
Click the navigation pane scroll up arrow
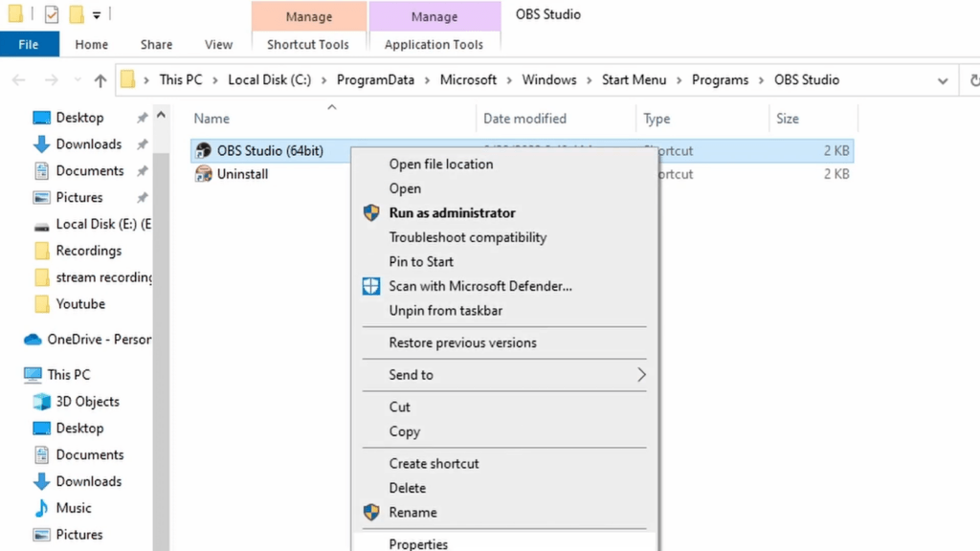(161, 116)
